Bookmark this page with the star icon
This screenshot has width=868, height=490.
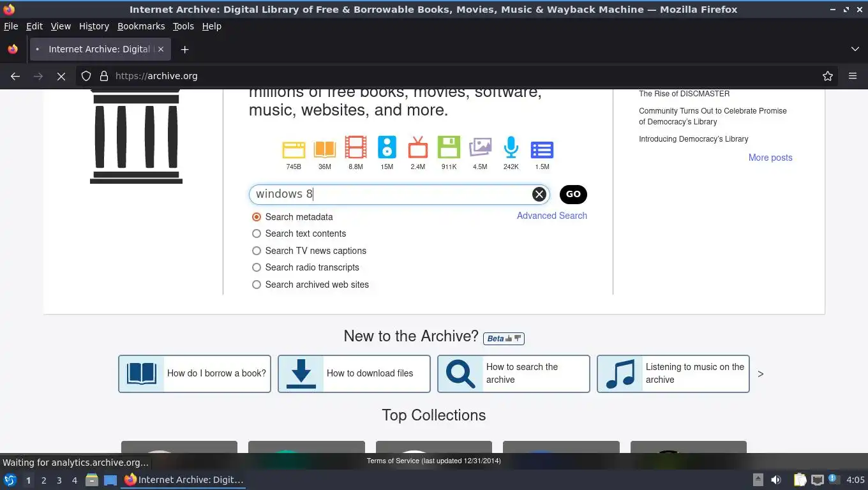pyautogui.click(x=828, y=76)
